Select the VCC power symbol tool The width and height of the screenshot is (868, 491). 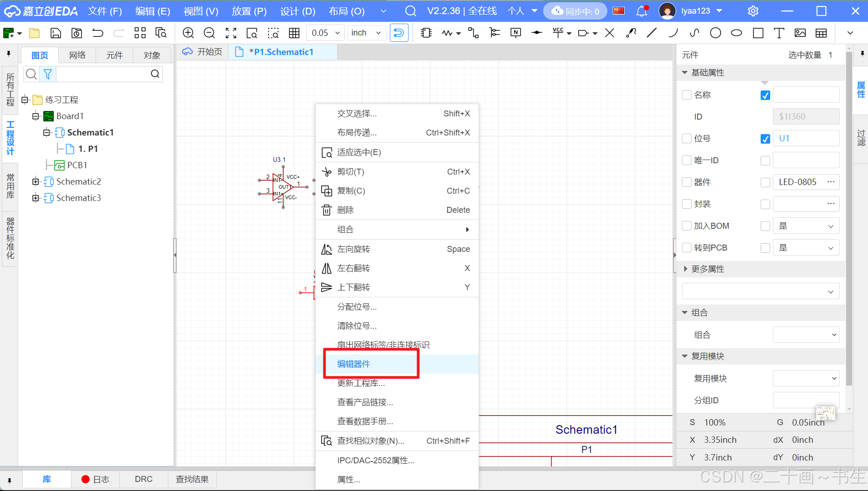(558, 33)
